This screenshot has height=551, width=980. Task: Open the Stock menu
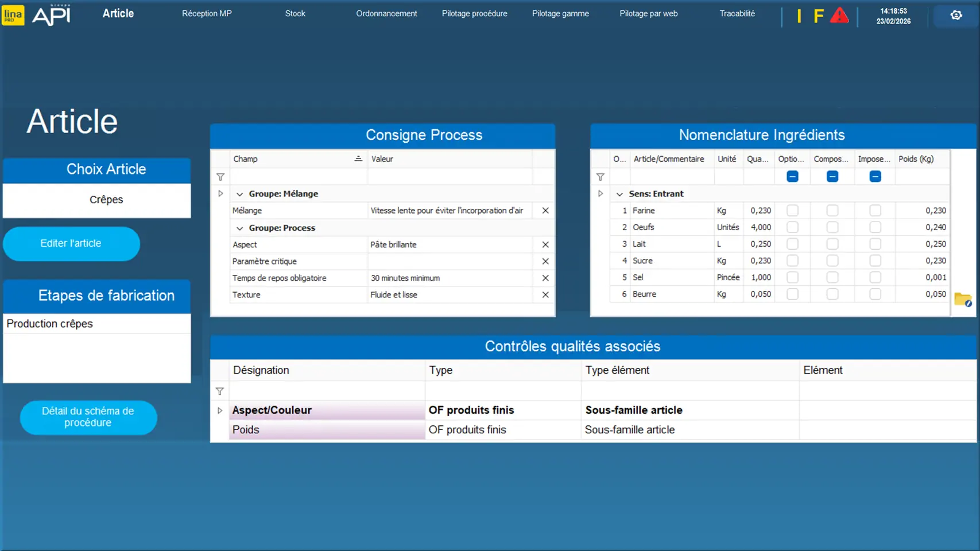pyautogui.click(x=295, y=14)
